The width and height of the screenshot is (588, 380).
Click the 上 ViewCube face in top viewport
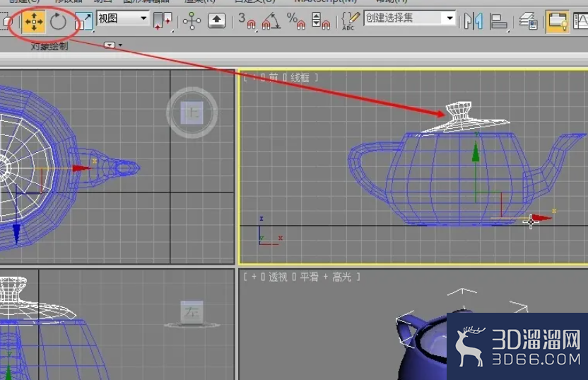click(x=192, y=113)
